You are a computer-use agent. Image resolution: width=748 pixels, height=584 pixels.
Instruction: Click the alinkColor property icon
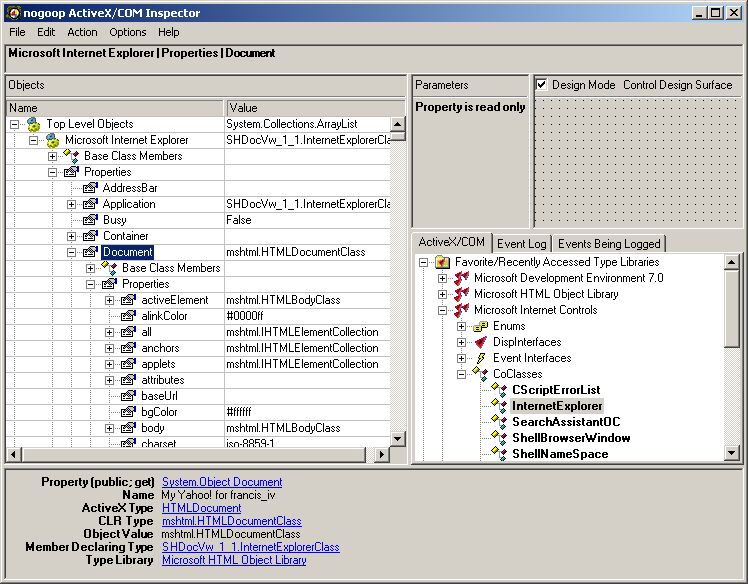pyautogui.click(x=128, y=316)
